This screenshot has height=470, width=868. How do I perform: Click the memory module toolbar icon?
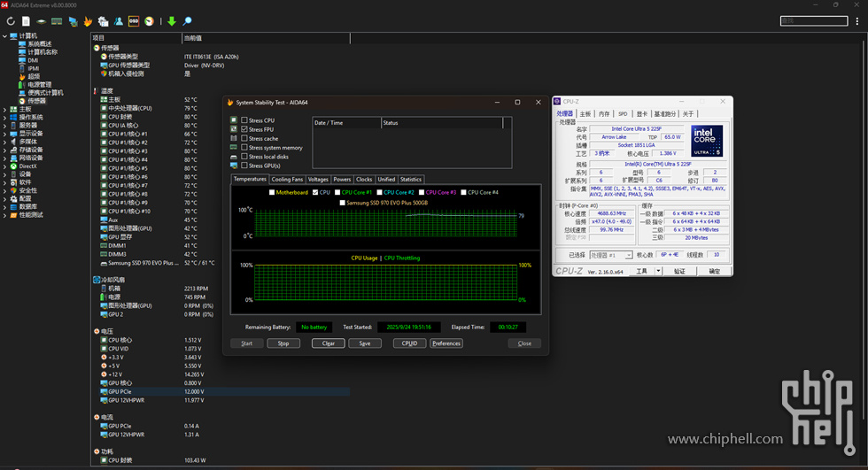click(x=57, y=21)
